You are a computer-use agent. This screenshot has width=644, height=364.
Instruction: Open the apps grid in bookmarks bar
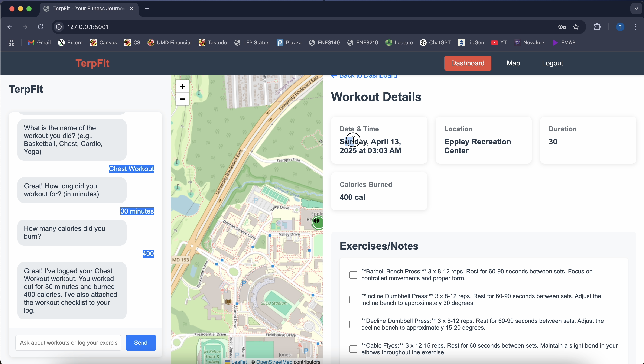coord(12,43)
